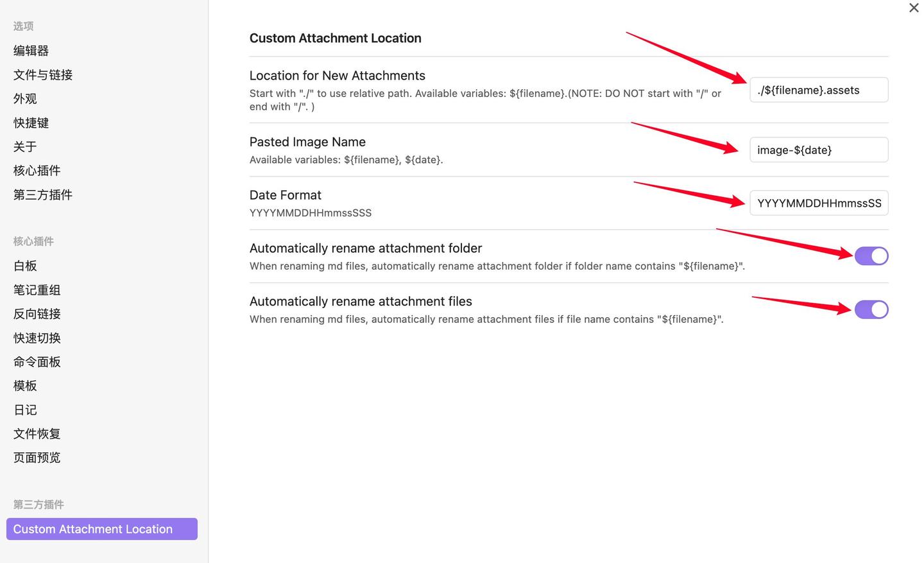
Task: Switch to 第三方插件 settings
Action: point(43,195)
